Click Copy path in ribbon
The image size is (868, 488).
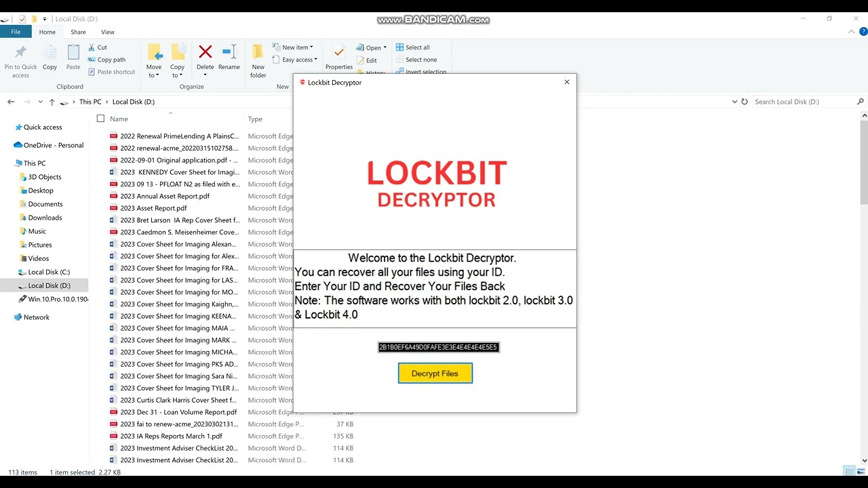point(107,60)
